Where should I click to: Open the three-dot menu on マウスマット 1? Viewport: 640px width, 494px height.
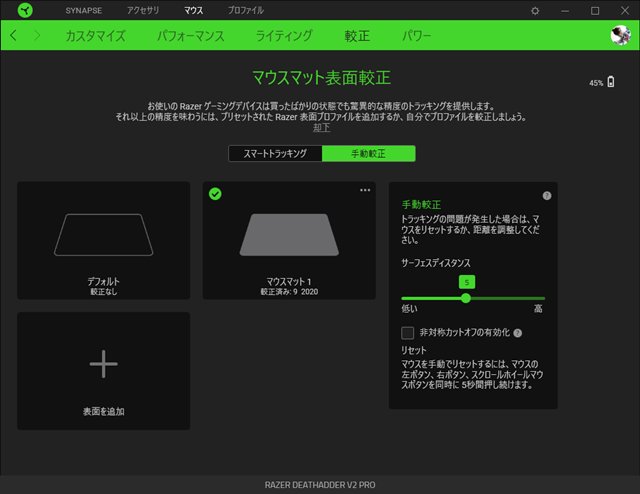(x=365, y=190)
